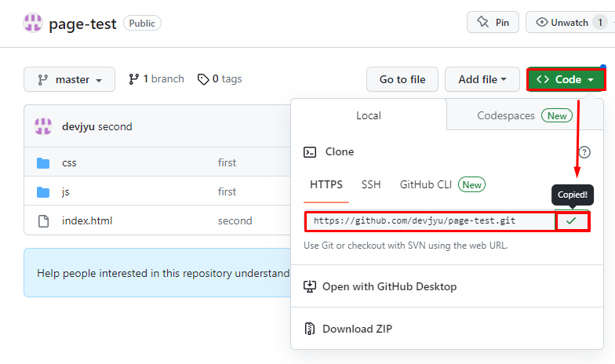615x364 pixels.
Task: Toggle the green Code dropdown button
Action: (x=565, y=79)
